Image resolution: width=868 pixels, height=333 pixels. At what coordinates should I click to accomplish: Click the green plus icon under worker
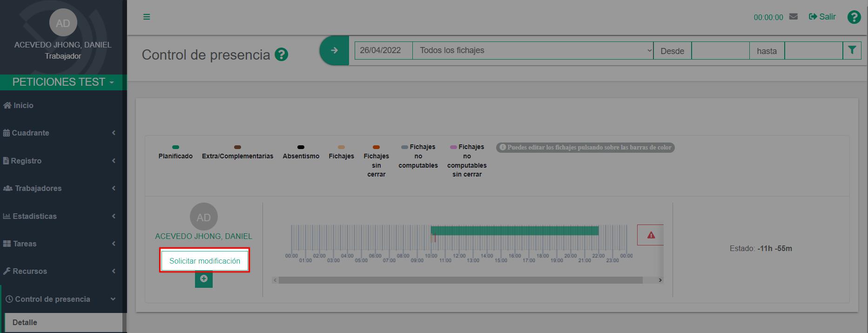[x=203, y=279]
